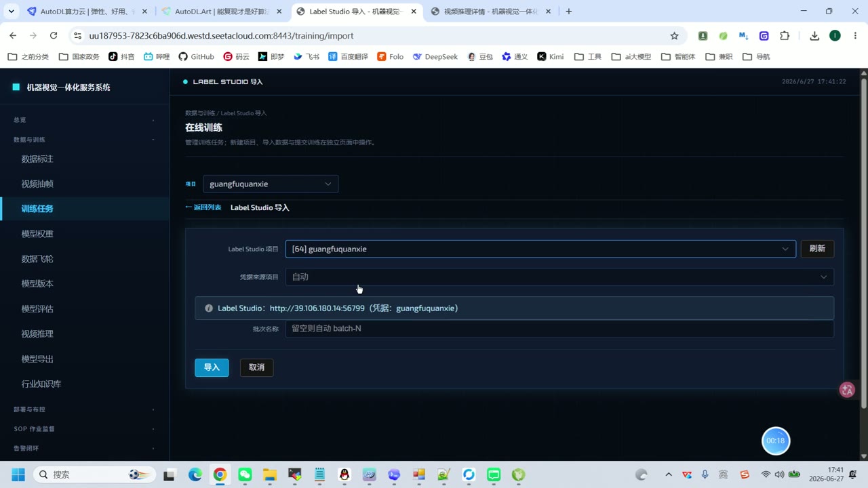Expand the 部署与布控 sidebar section
This screenshot has height=488, width=868.
[85, 409]
